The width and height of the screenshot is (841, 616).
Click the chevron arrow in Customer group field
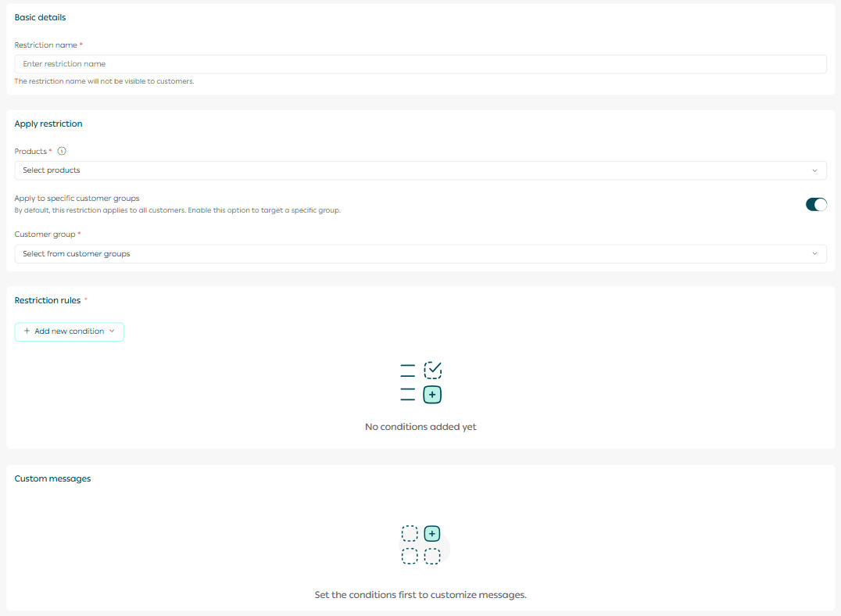click(x=814, y=254)
